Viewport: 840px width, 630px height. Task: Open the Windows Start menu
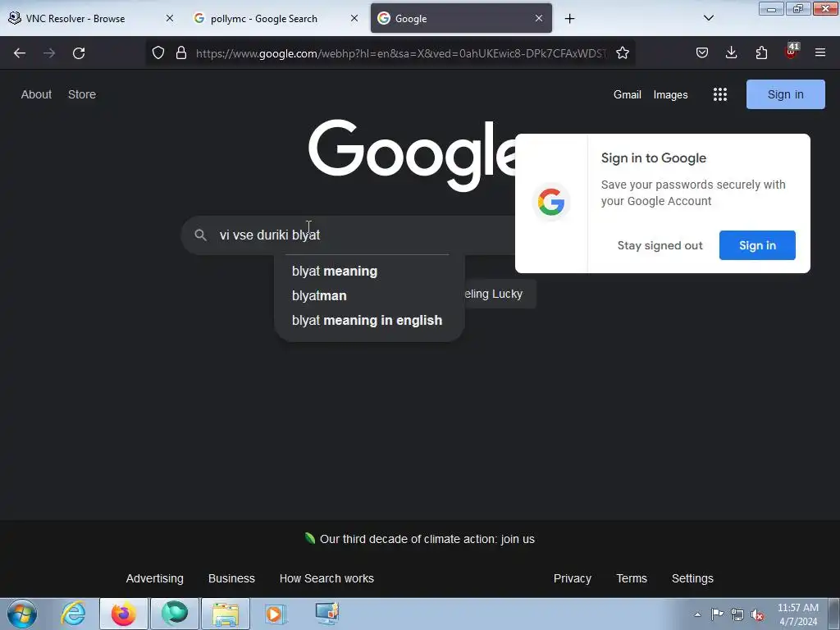pyautogui.click(x=22, y=614)
